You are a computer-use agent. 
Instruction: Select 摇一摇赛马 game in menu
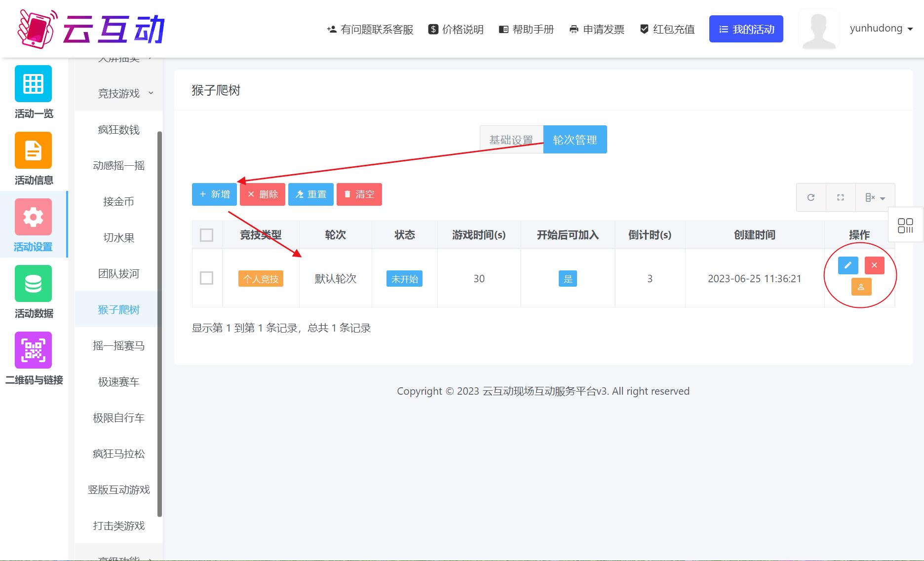pyautogui.click(x=119, y=346)
